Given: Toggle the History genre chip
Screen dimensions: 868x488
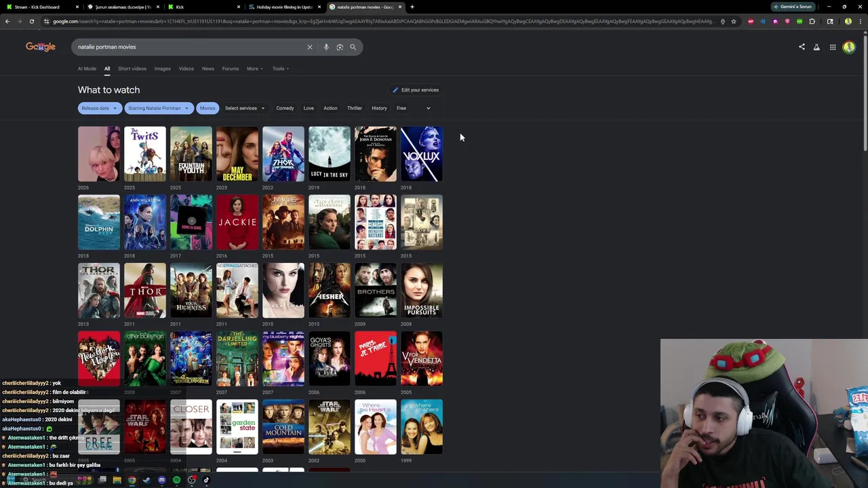Looking at the screenshot, I should pyautogui.click(x=379, y=108).
